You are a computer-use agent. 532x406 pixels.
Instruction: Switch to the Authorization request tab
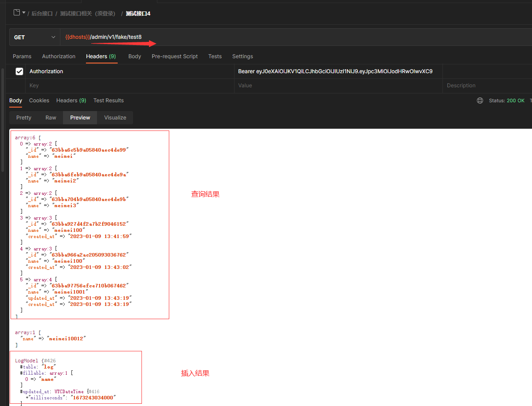(x=59, y=56)
